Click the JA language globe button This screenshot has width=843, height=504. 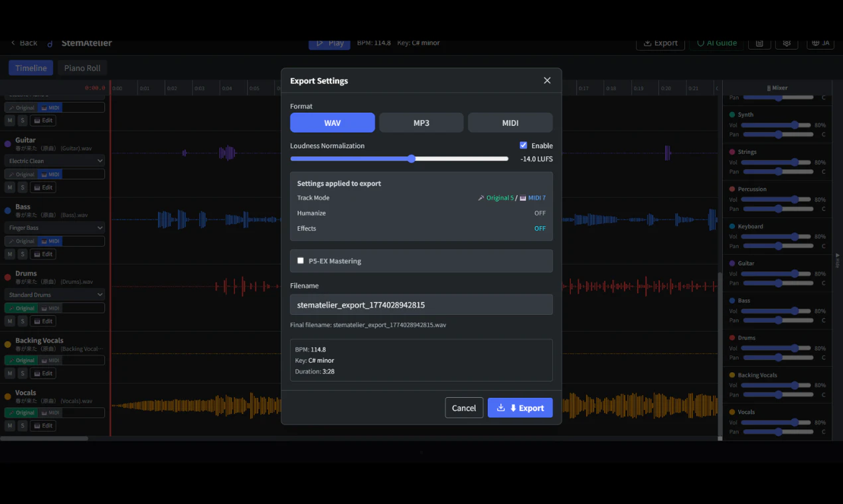coord(821,43)
